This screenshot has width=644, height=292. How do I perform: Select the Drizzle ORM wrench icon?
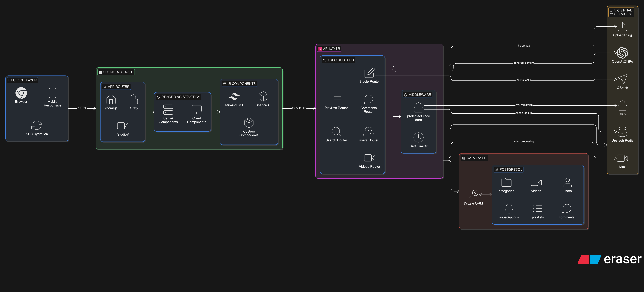[x=473, y=194]
